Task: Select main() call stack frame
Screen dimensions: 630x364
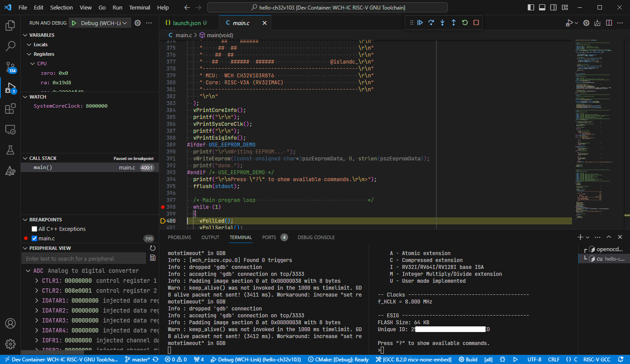Action: (x=90, y=168)
